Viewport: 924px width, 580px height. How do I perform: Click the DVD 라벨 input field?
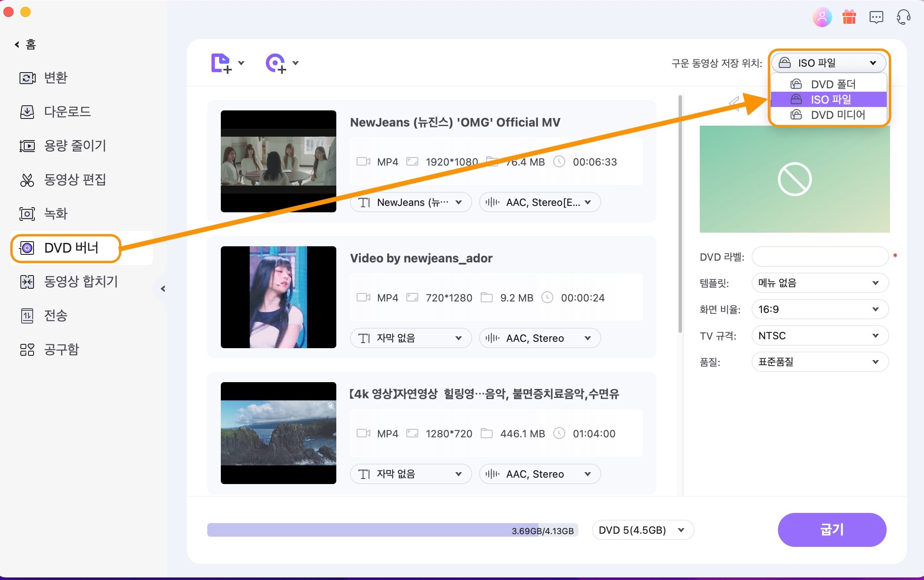point(820,256)
